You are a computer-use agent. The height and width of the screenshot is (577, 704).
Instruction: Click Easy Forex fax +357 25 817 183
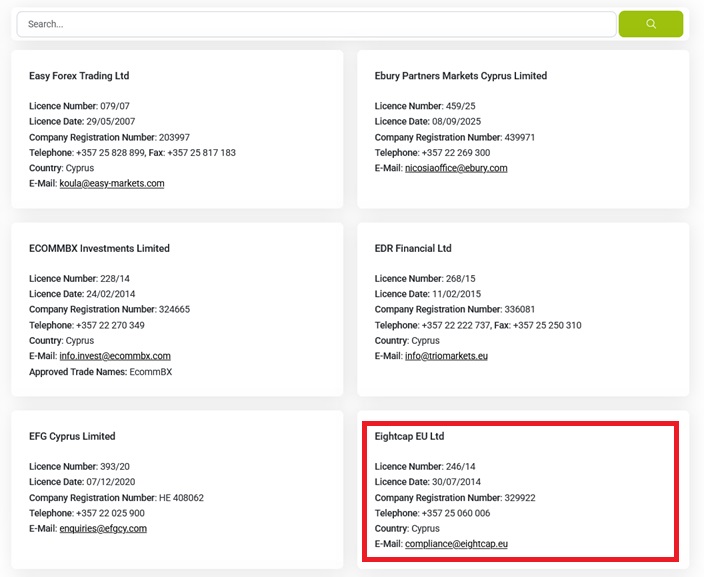point(202,153)
